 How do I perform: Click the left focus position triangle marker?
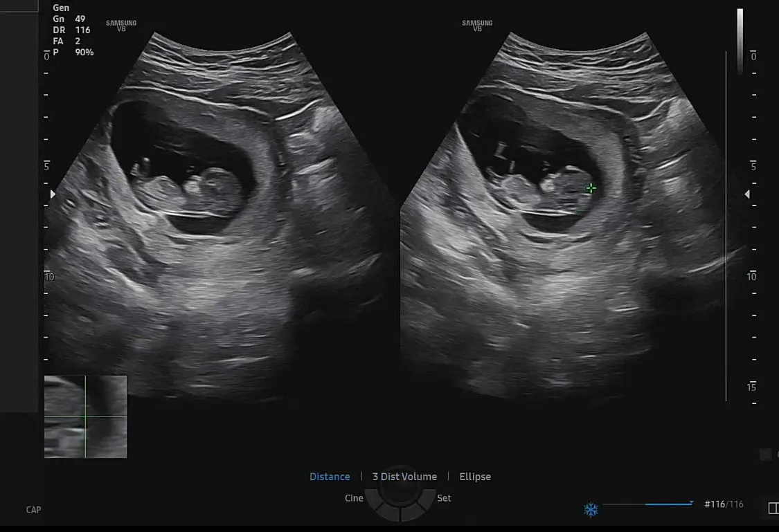point(53,194)
